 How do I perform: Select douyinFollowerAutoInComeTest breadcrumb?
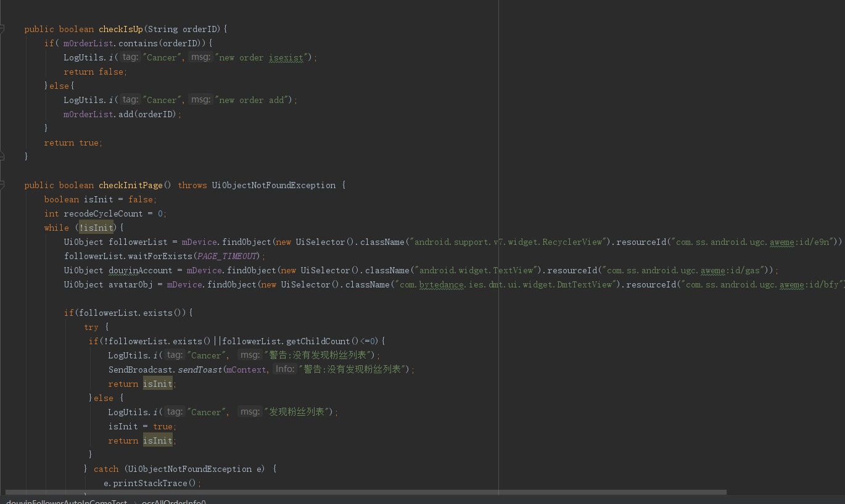point(67,502)
